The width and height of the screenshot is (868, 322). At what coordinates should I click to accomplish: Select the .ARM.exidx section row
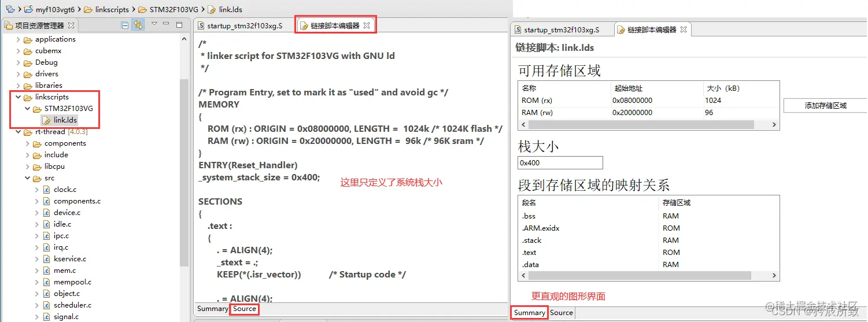(649, 228)
